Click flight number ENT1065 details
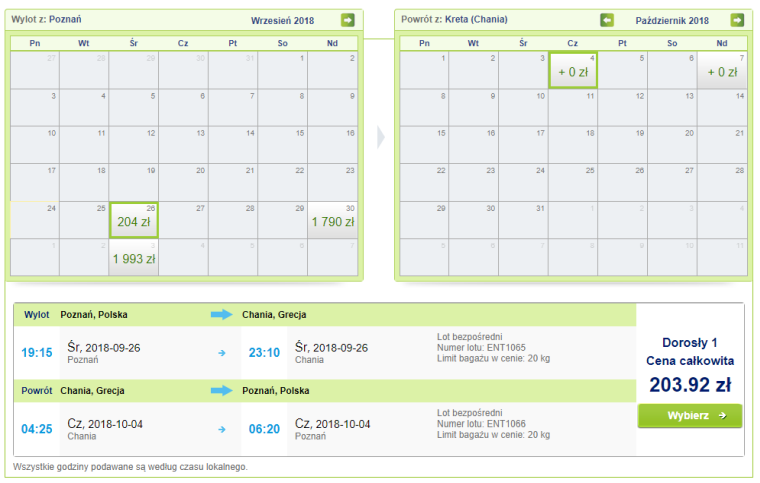The width and height of the screenshot is (760, 483). pos(481,347)
